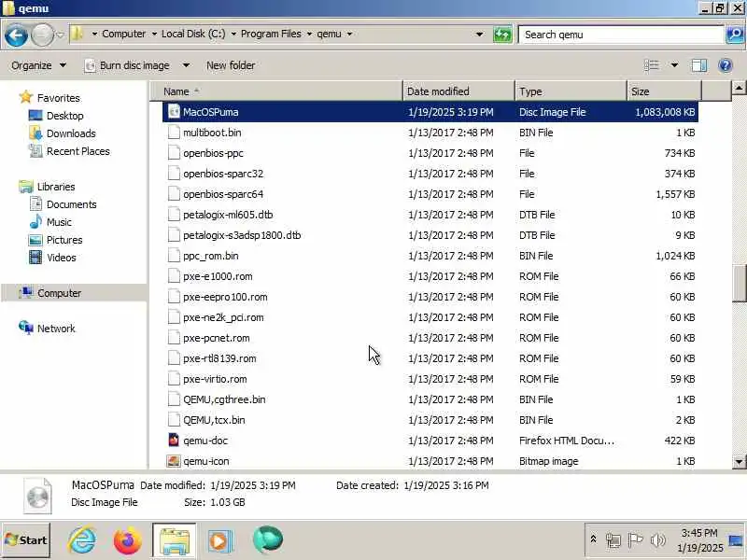Sort by the Type column header
The image size is (747, 560).
571,91
